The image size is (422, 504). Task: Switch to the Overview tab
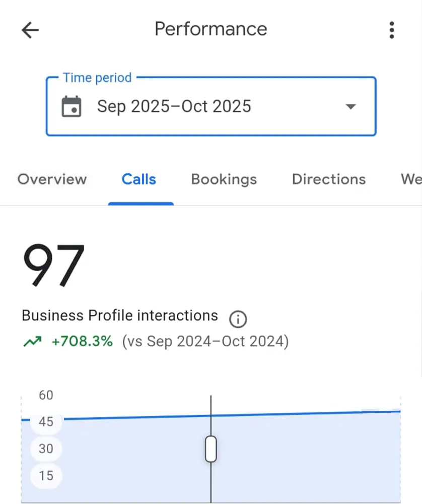point(52,179)
